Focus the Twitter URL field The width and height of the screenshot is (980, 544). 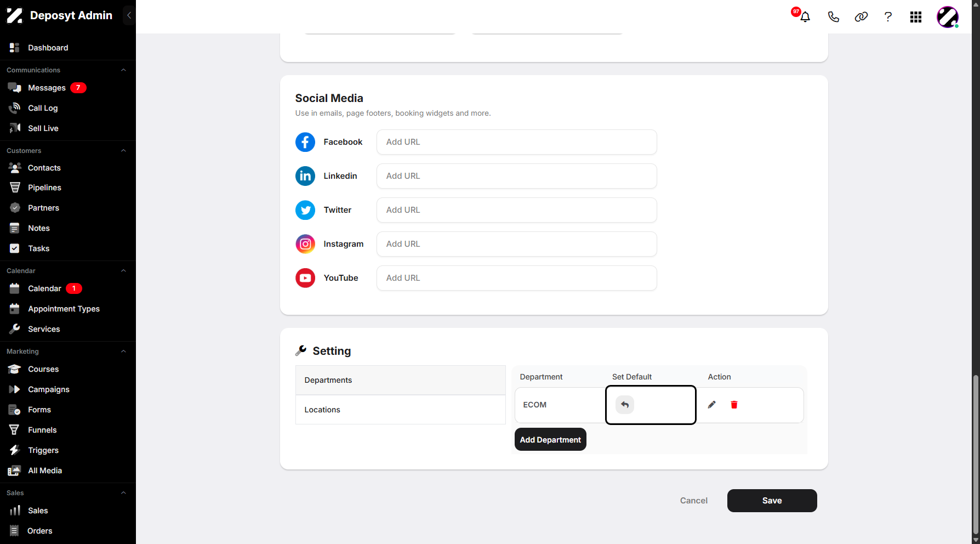click(516, 210)
